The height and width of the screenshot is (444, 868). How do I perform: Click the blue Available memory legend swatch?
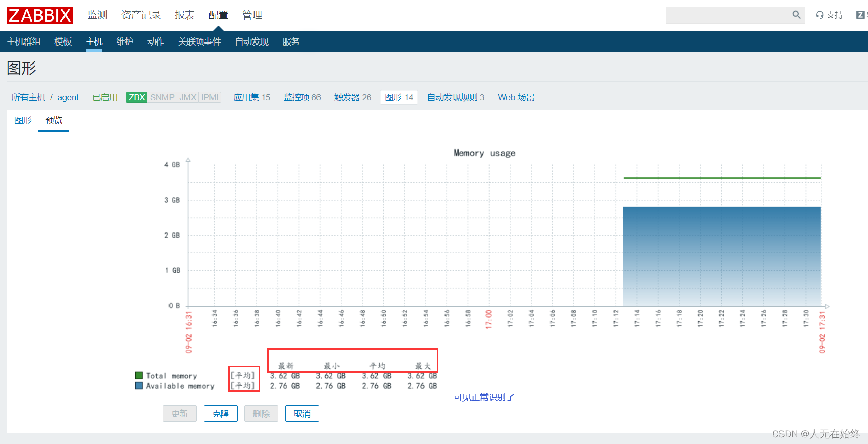(139, 386)
